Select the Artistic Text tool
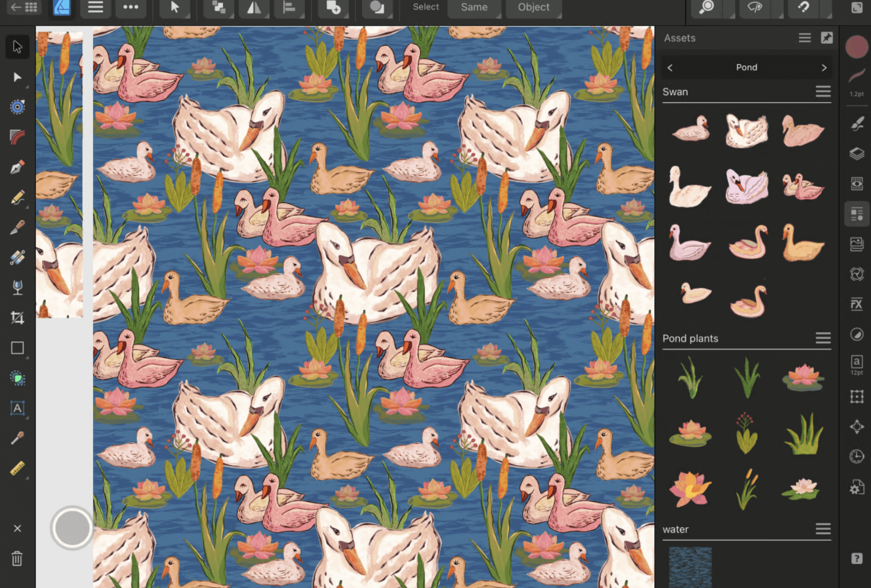 point(17,408)
